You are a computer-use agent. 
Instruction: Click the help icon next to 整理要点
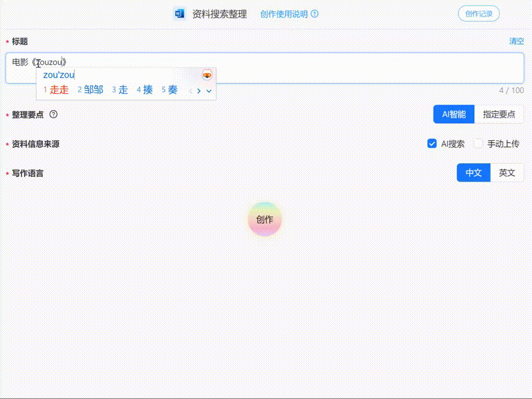pyautogui.click(x=54, y=115)
